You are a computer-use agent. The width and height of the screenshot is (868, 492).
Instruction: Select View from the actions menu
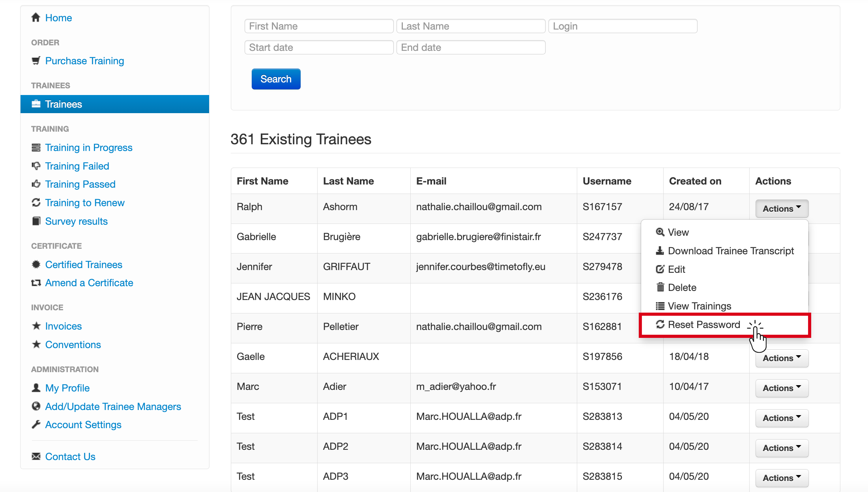click(x=725, y=232)
